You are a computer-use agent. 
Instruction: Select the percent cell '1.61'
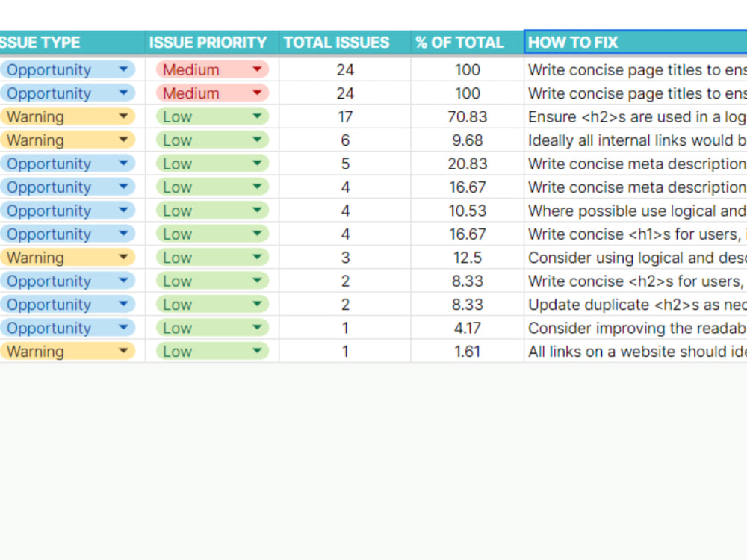(467, 351)
